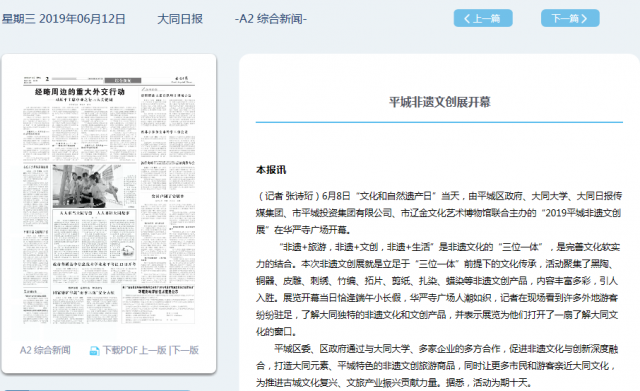Click the A2 综合新闻 label below thumbnail
Viewport: 640px width, 391px height.
(x=45, y=350)
